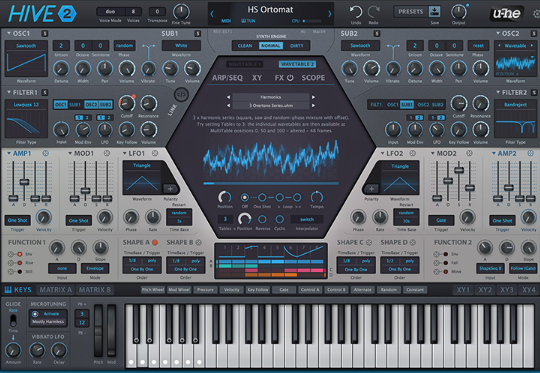Open Filter1 Lowpass 12 type dropdown
The image size is (540, 373).
(26, 104)
